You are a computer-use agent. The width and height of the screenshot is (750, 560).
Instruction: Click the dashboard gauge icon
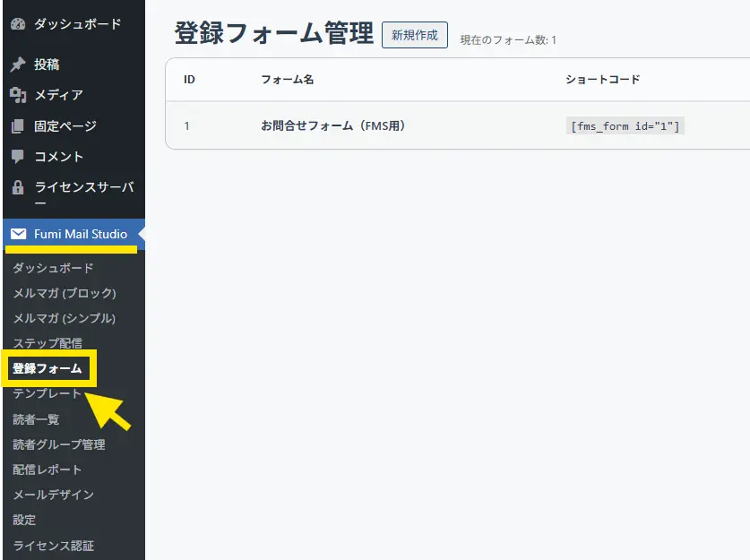18,24
